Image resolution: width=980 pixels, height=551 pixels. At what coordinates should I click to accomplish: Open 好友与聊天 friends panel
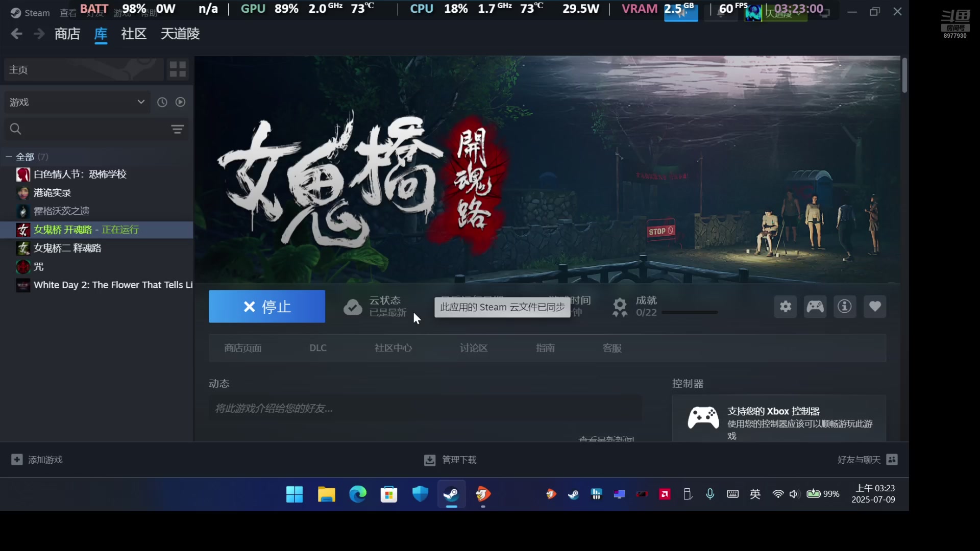(x=867, y=460)
